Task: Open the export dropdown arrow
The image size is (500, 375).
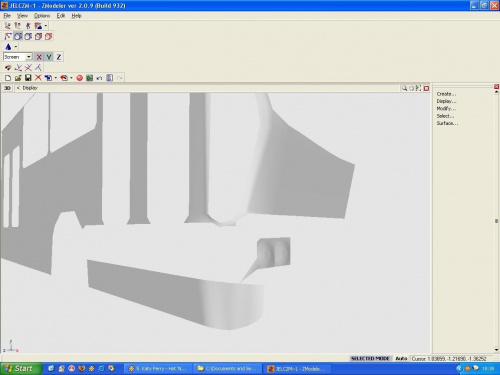Action: 71,78
